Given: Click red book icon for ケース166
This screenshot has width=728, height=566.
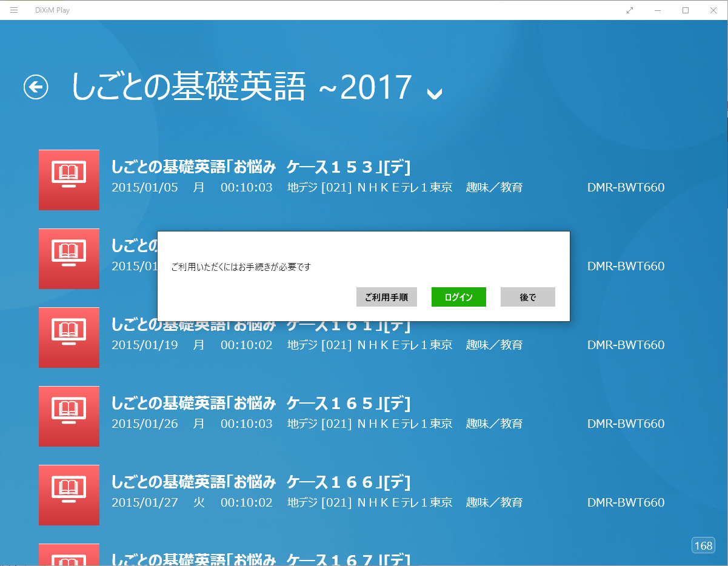Looking at the screenshot, I should click(69, 495).
